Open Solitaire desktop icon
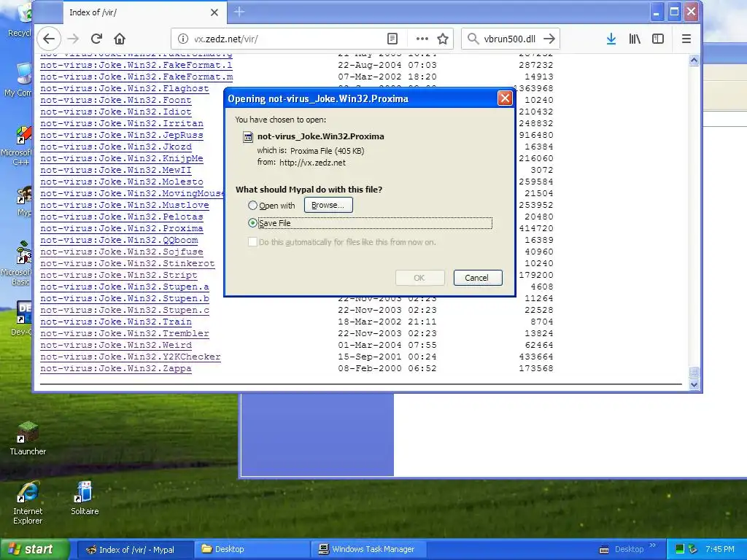The width and height of the screenshot is (747, 560). click(85, 499)
